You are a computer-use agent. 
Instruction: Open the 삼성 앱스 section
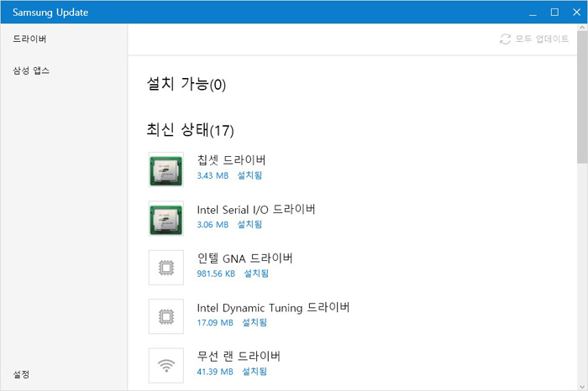[31, 70]
